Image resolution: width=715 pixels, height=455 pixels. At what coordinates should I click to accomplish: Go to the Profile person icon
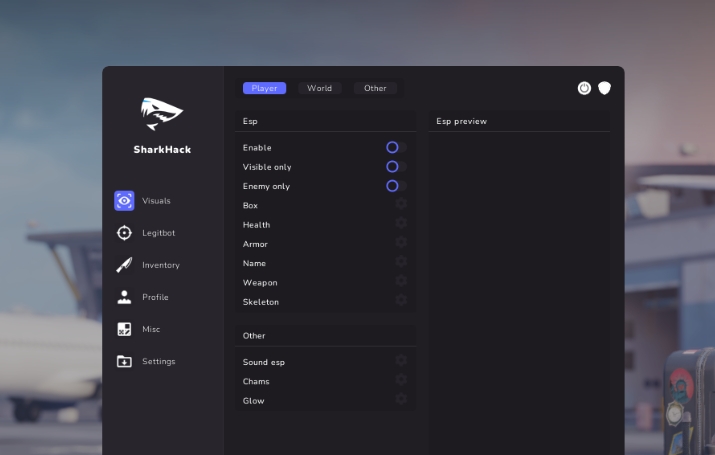[124, 297]
